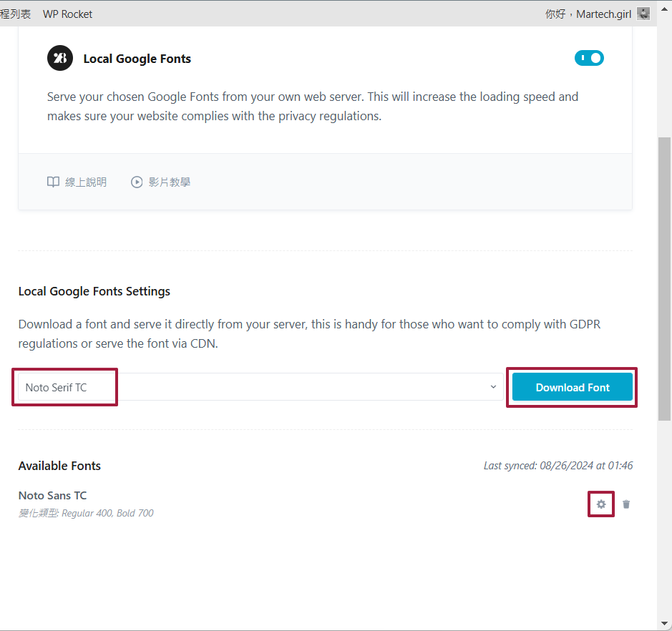Expand the font list using chevron arrow

tap(493, 387)
